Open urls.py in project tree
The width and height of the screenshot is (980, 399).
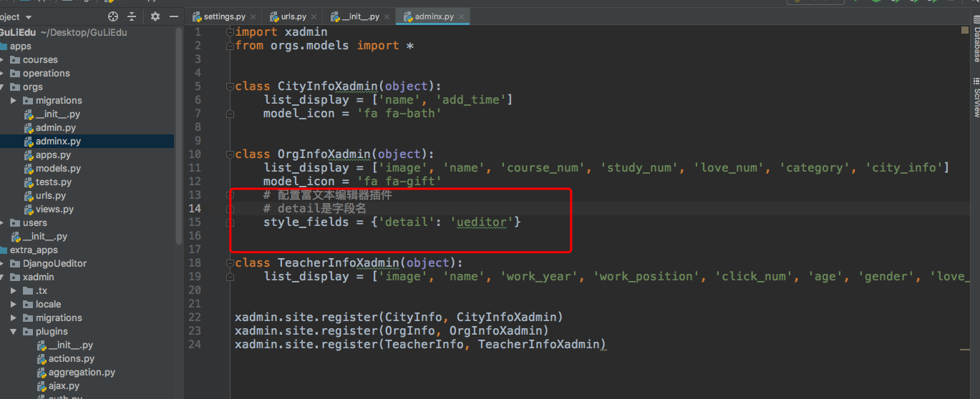[51, 195]
